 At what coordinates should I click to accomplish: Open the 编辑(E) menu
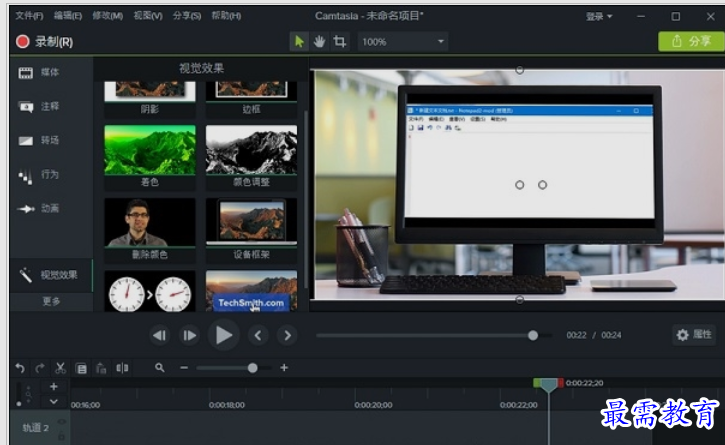tap(68, 16)
